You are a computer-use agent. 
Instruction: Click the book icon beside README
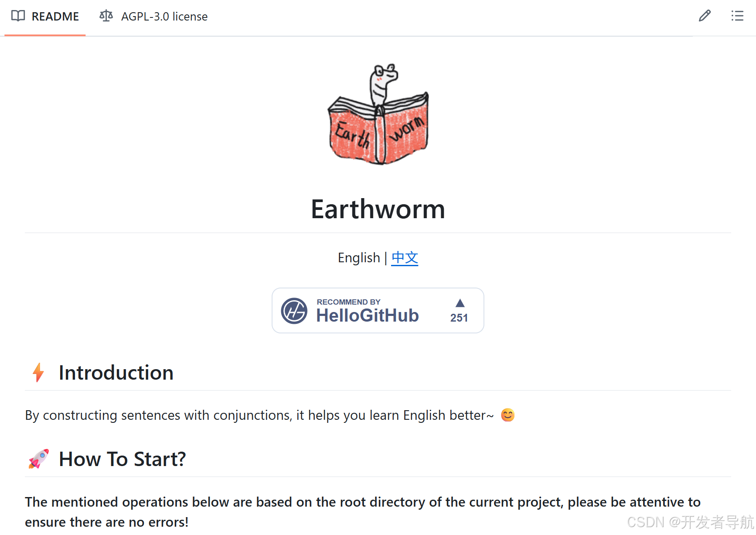coord(18,16)
